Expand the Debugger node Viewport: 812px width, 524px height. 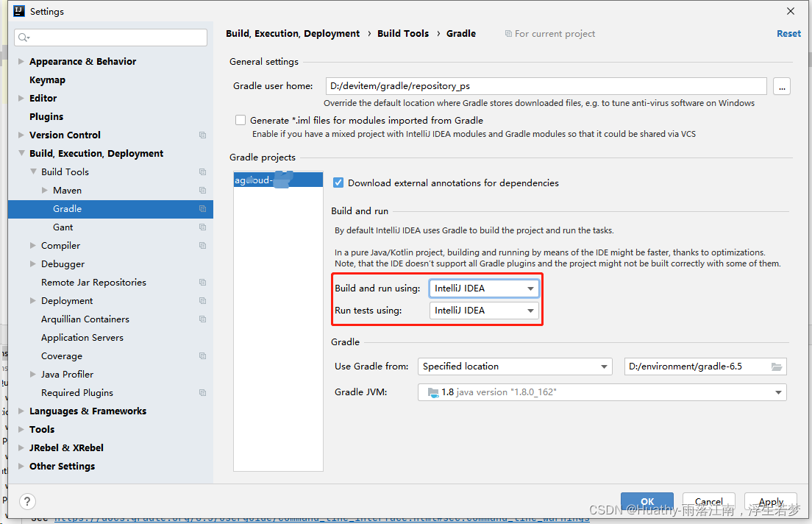click(x=33, y=263)
